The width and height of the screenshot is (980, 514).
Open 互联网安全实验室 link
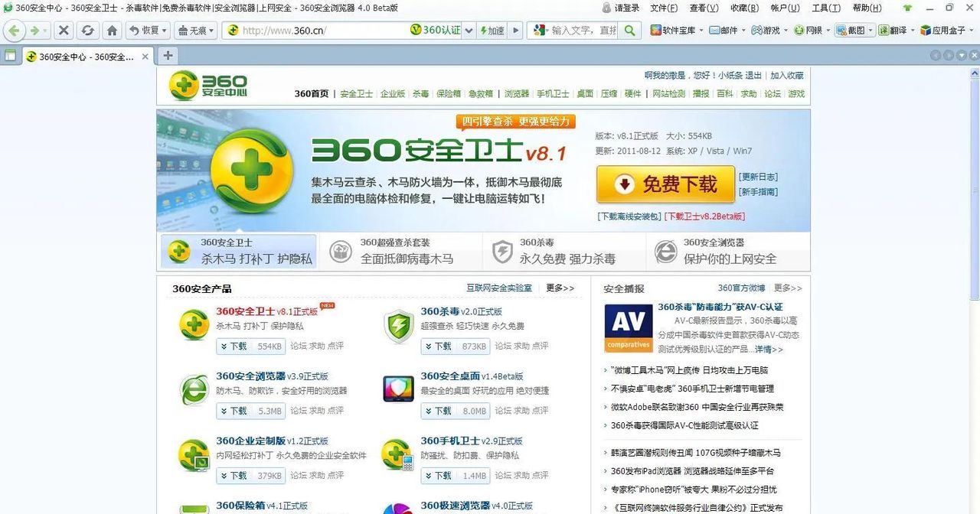499,288
